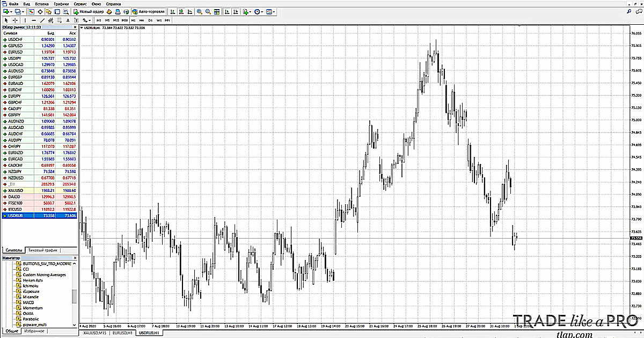Open the Terminal window icon
644x338 pixels.
click(x=57, y=11)
